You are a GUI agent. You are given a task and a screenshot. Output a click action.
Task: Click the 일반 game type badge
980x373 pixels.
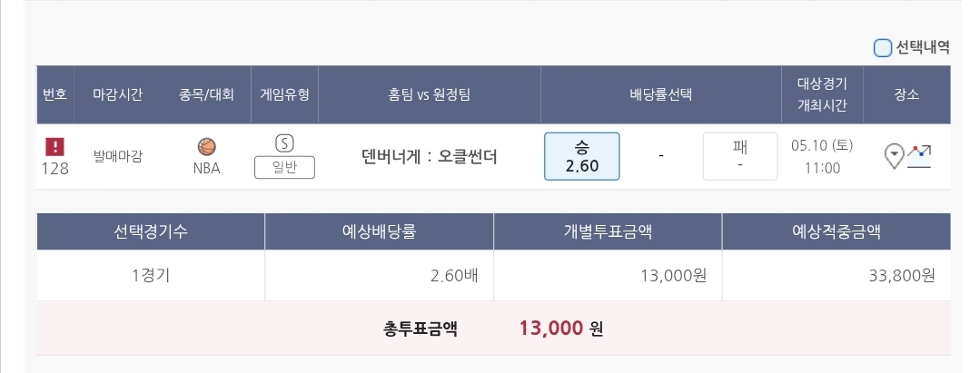(x=284, y=168)
